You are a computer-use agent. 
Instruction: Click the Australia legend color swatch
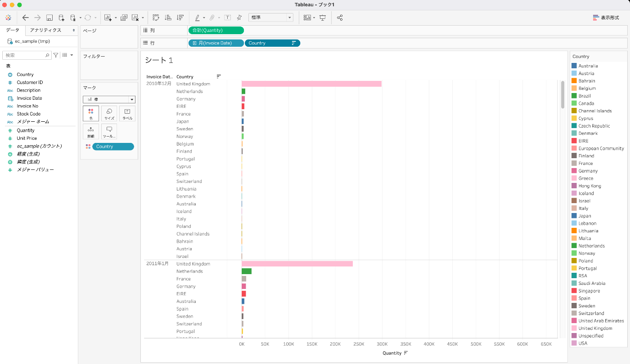(x=574, y=66)
